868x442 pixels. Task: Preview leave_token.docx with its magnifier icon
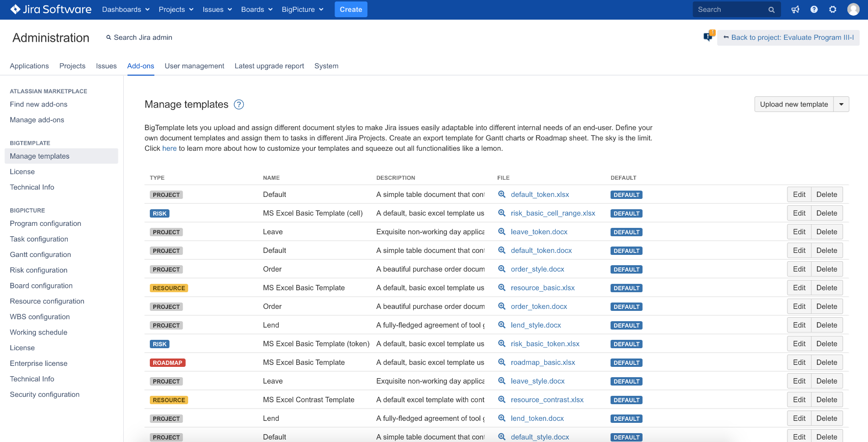click(x=502, y=232)
